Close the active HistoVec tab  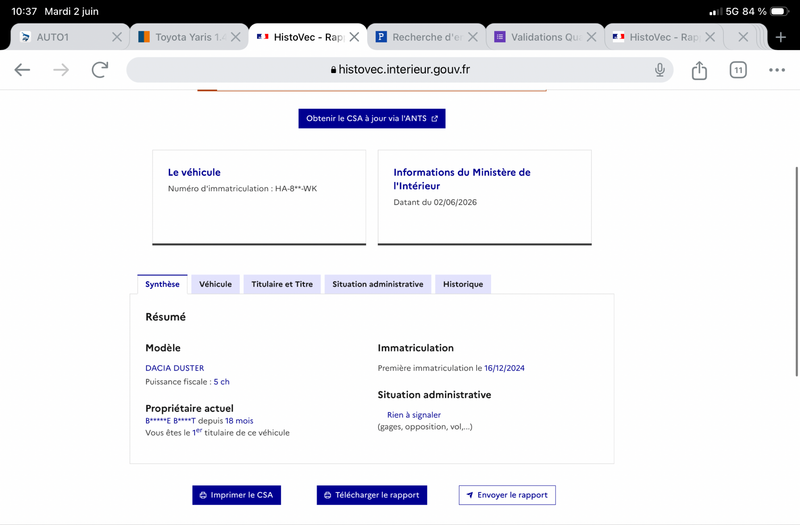tap(354, 37)
